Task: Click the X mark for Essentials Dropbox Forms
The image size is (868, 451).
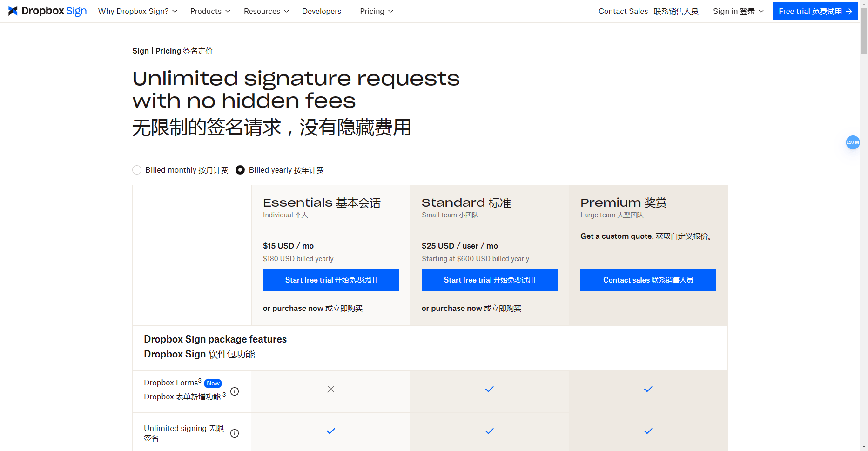Action: pyautogui.click(x=331, y=389)
